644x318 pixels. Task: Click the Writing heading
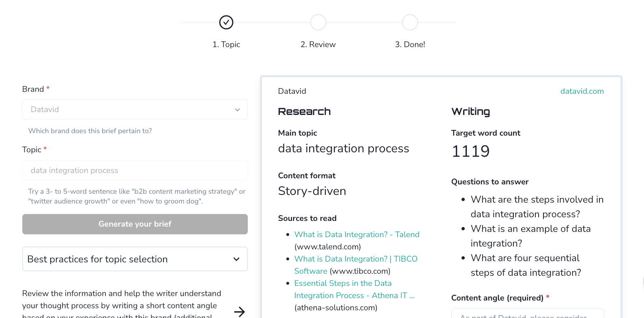tap(470, 112)
